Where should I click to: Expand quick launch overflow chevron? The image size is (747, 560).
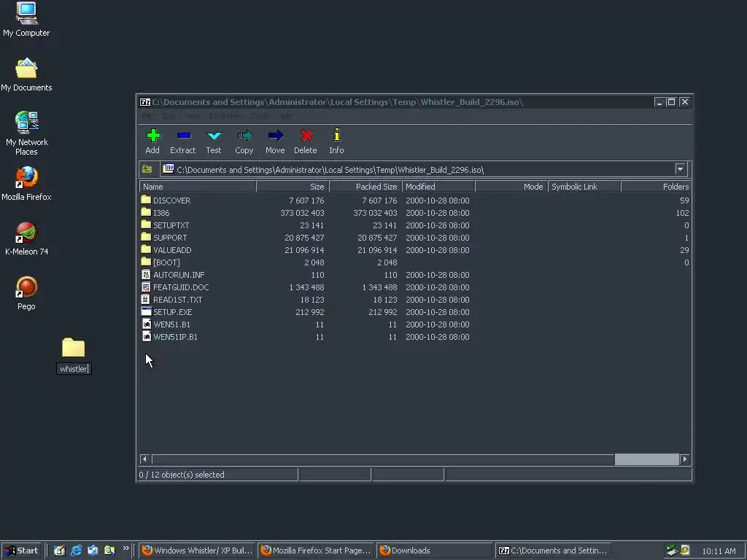[125, 548]
